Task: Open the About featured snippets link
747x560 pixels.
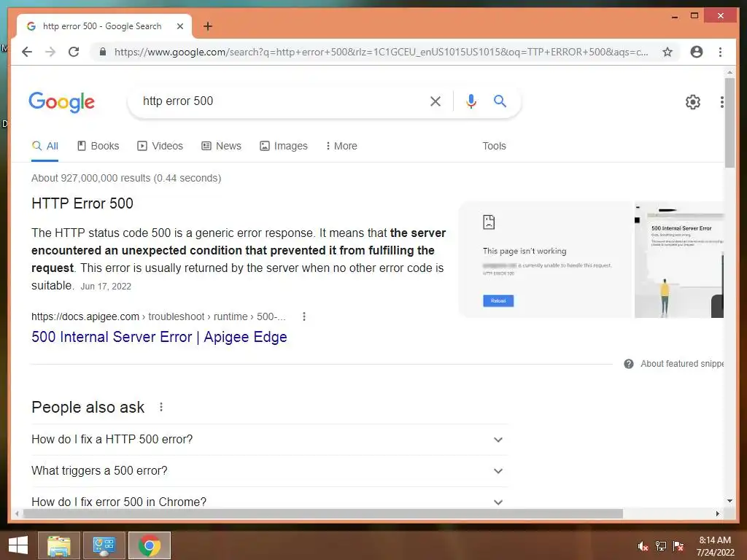Action: click(682, 364)
